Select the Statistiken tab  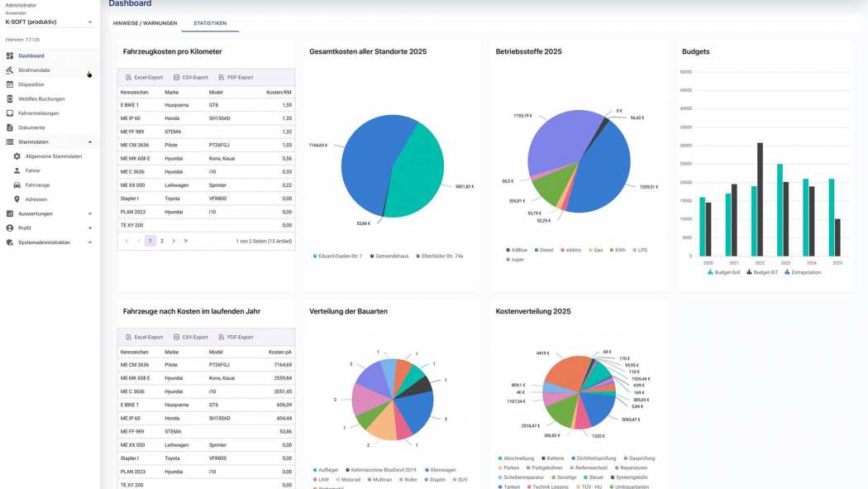[x=210, y=23]
